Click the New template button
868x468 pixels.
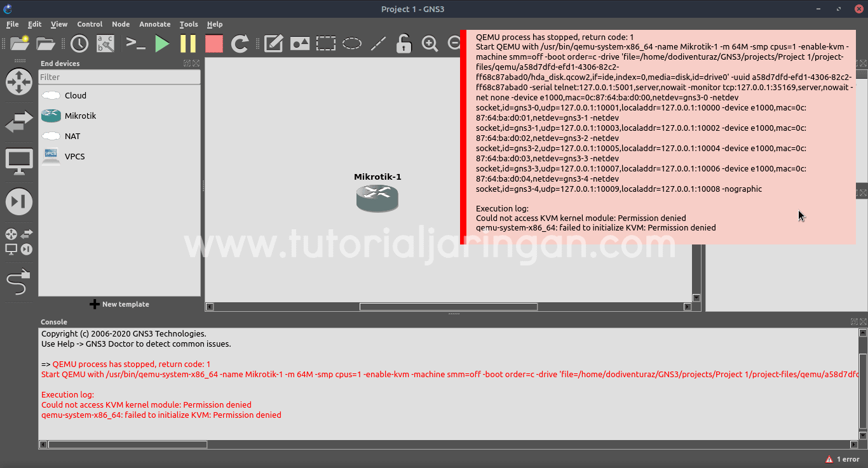[119, 304]
